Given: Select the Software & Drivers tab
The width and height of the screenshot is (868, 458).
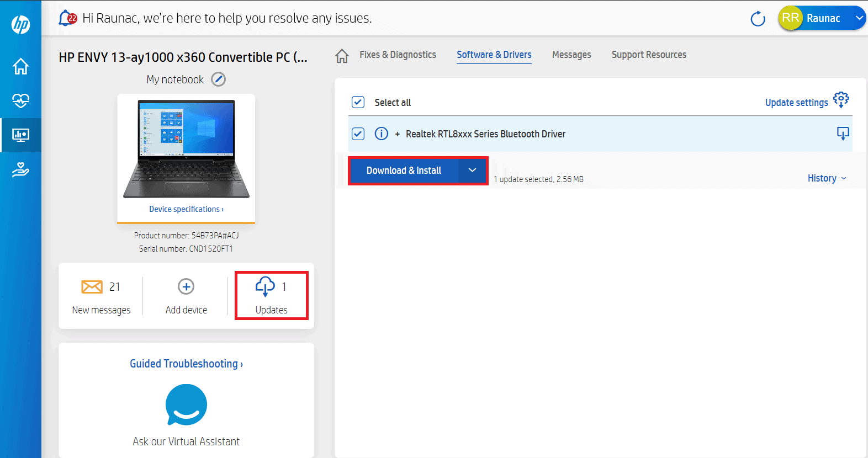Looking at the screenshot, I should click(x=494, y=55).
